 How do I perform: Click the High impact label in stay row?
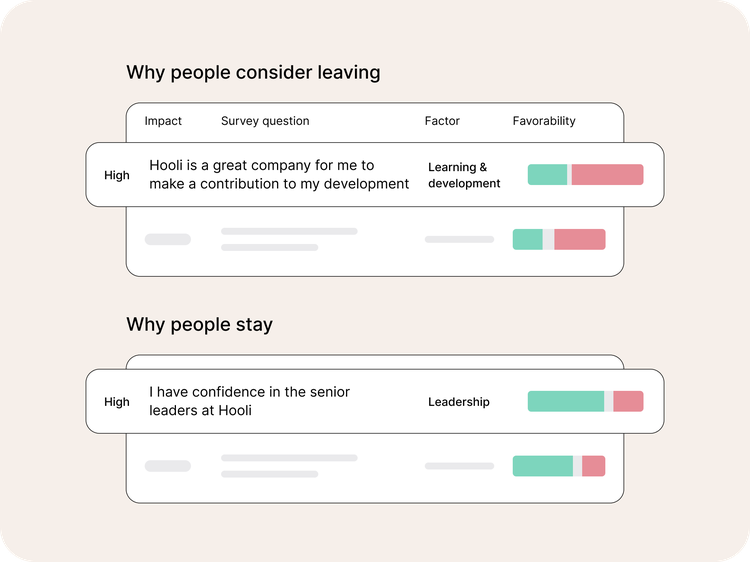(x=117, y=402)
